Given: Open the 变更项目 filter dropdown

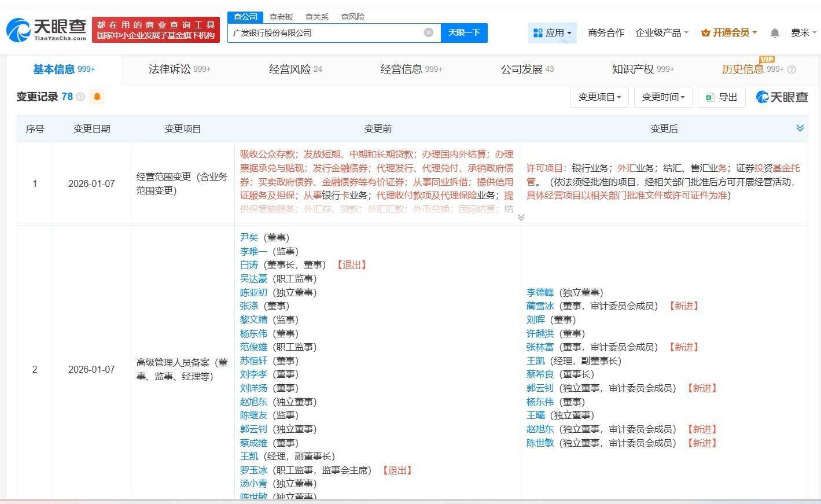Looking at the screenshot, I should coord(599,97).
